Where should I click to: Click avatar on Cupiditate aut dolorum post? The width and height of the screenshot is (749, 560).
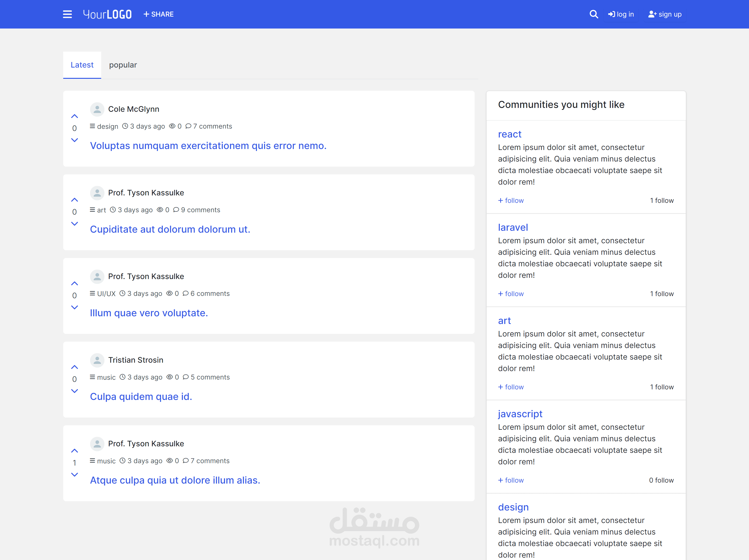[x=97, y=193]
